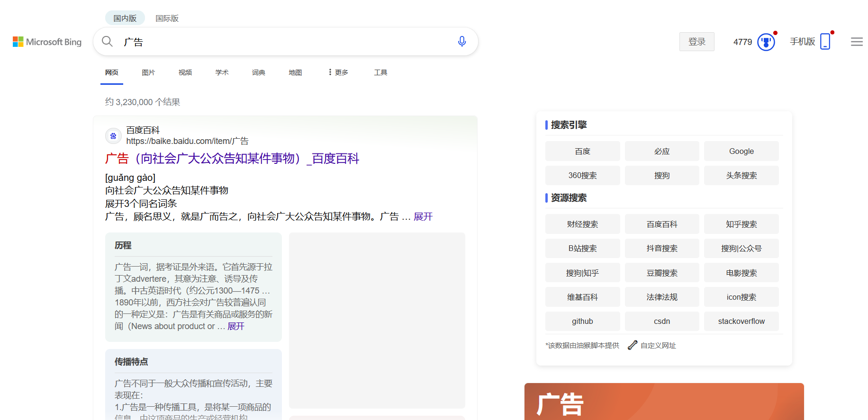Select the 国内版 toggle

tap(125, 18)
